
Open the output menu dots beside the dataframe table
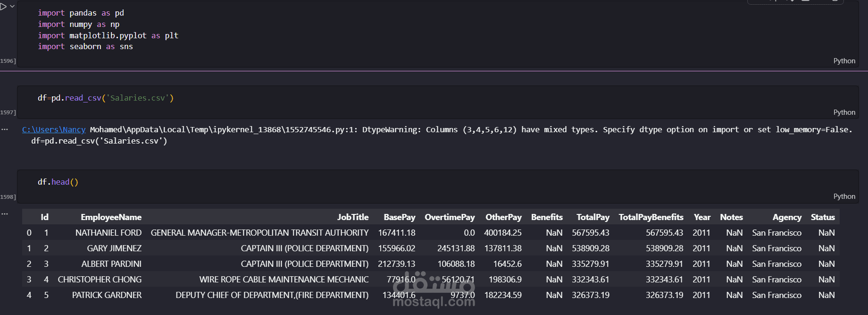pos(5,214)
